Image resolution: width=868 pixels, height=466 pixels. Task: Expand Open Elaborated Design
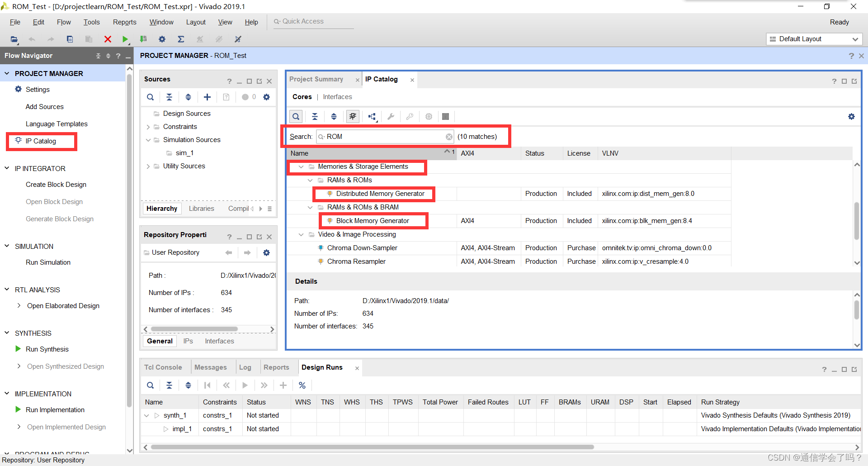pos(19,305)
